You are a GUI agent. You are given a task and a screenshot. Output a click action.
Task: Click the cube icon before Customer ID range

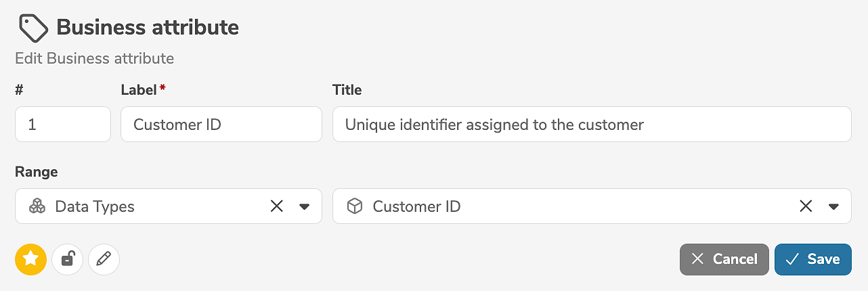click(x=355, y=206)
